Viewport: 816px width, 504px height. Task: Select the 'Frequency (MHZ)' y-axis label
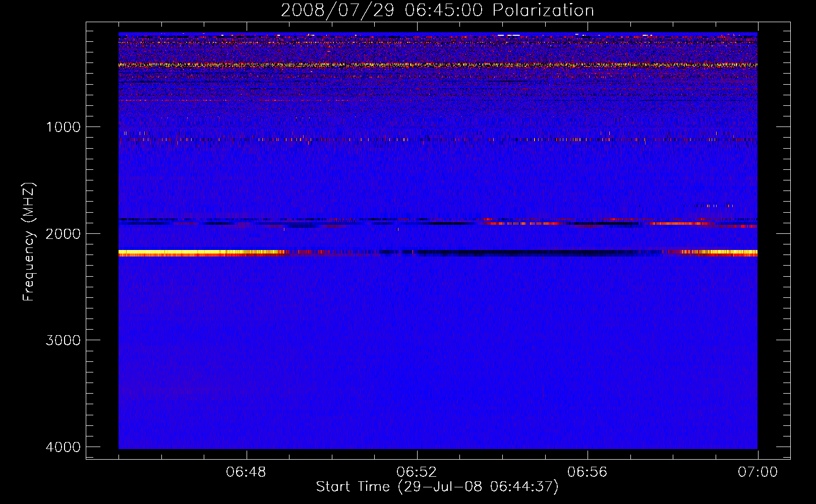[x=29, y=242]
